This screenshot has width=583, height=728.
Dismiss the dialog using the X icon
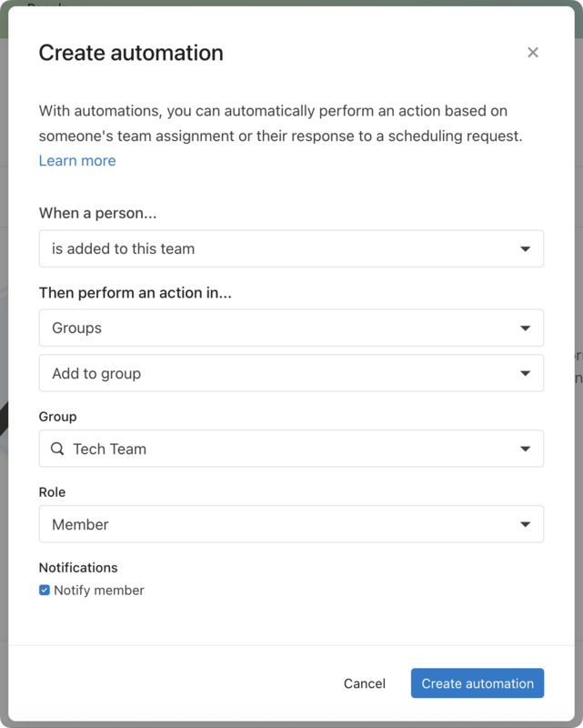[x=533, y=52]
